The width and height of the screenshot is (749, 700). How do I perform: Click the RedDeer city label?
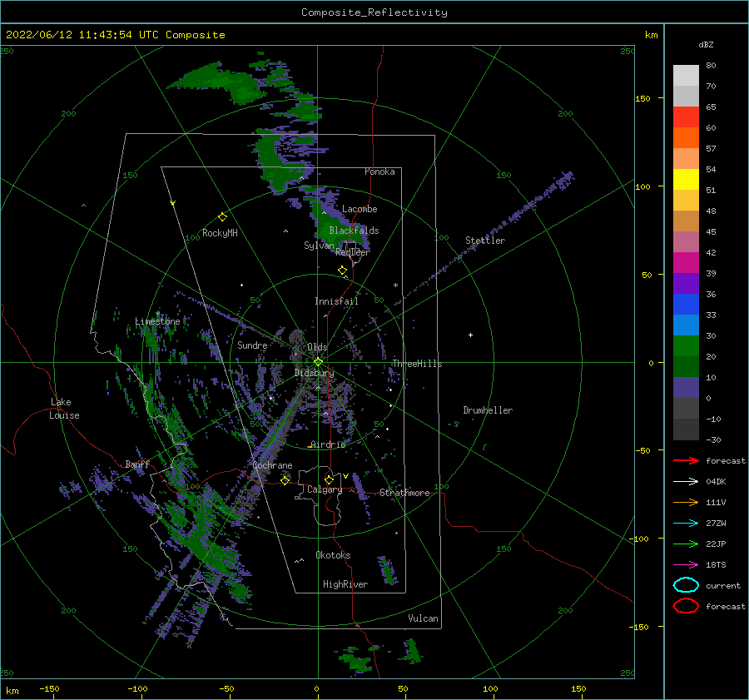click(353, 252)
